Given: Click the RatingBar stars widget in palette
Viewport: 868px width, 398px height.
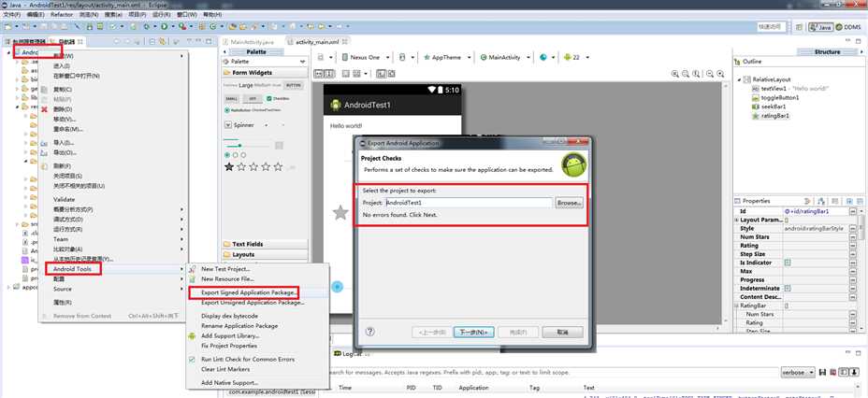Looking at the screenshot, I should click(x=254, y=166).
